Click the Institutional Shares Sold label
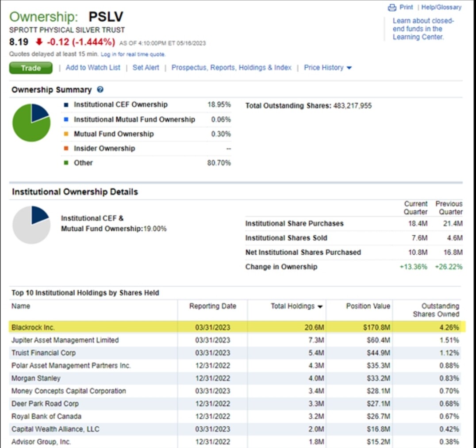476x448 pixels. point(286,238)
